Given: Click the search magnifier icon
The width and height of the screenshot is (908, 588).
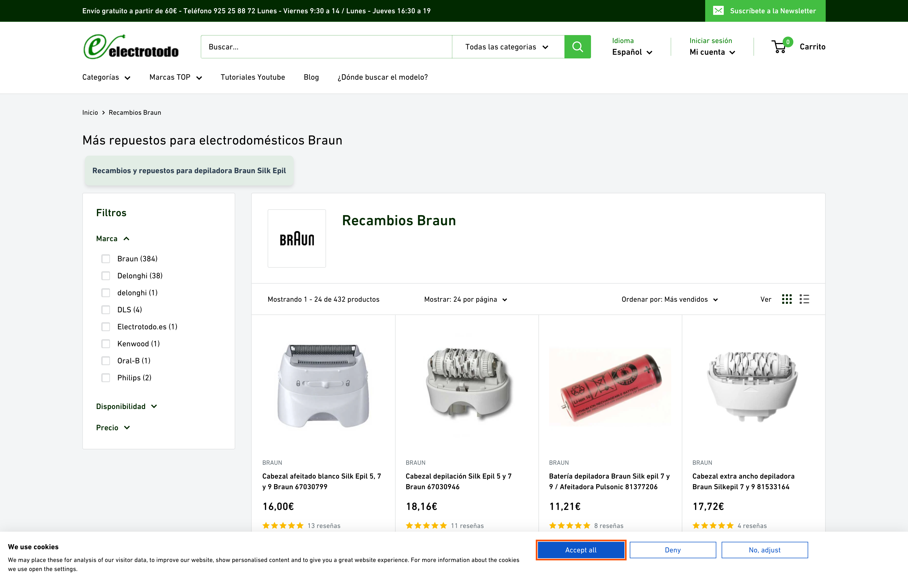Looking at the screenshot, I should (x=577, y=46).
